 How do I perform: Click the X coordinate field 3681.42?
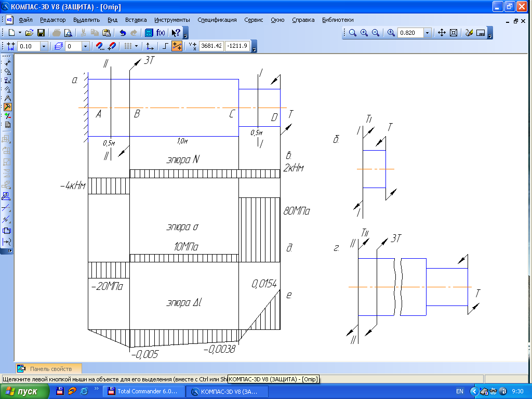(x=211, y=46)
